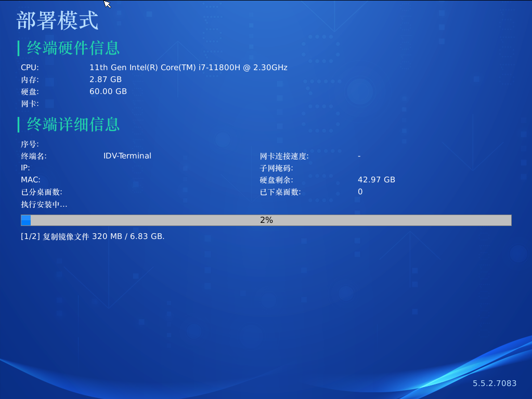Click the 部署模式 title
This screenshot has width=532, height=399.
coord(57,21)
